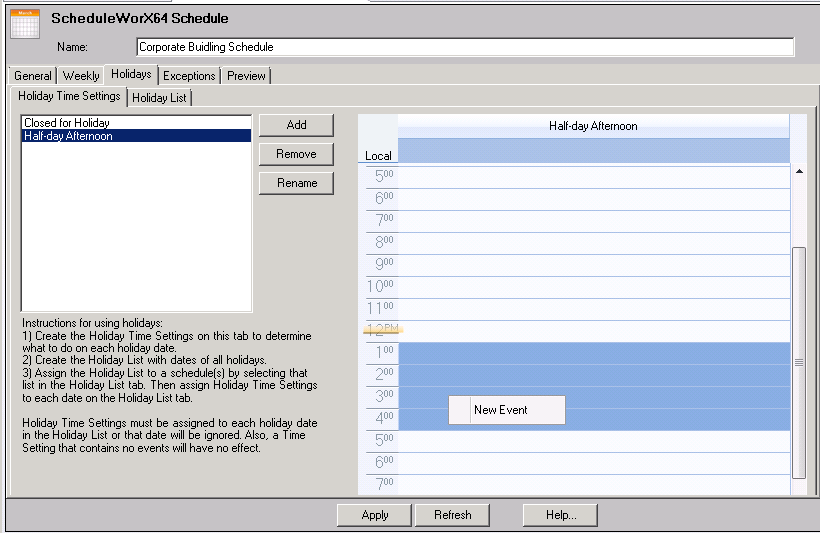Click Rename for the time setting

point(296,183)
